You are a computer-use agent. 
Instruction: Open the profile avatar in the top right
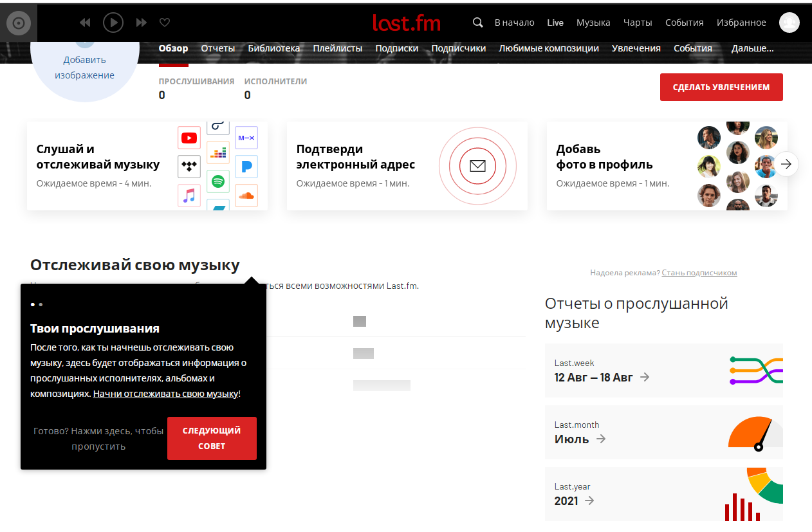click(x=789, y=22)
